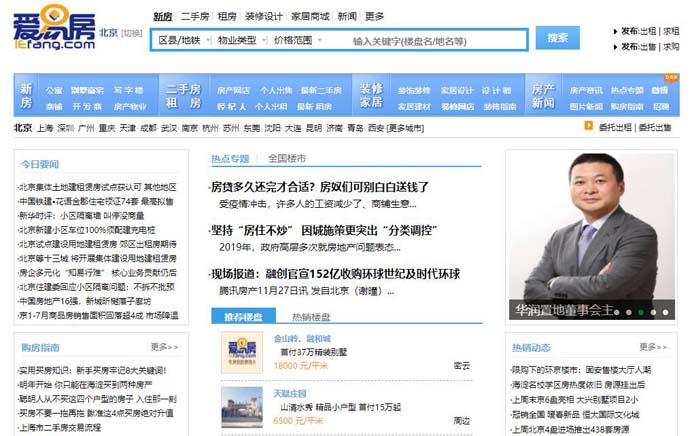Click the 委托出售 link
The width and height of the screenshot is (690, 436).
coord(655,127)
